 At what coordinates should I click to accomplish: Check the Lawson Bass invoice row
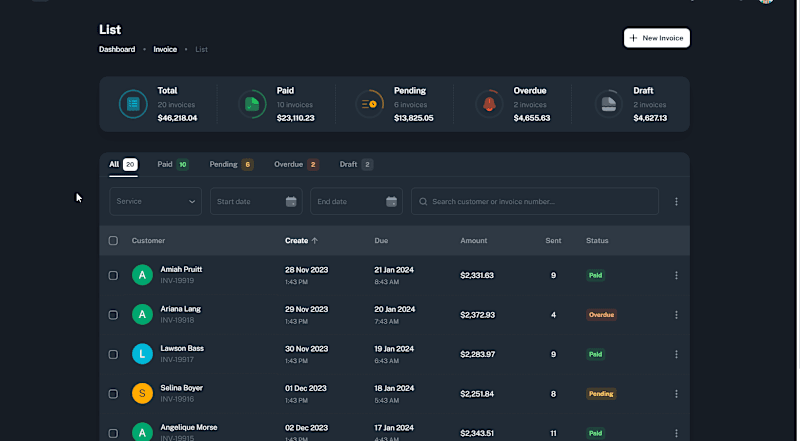113,354
